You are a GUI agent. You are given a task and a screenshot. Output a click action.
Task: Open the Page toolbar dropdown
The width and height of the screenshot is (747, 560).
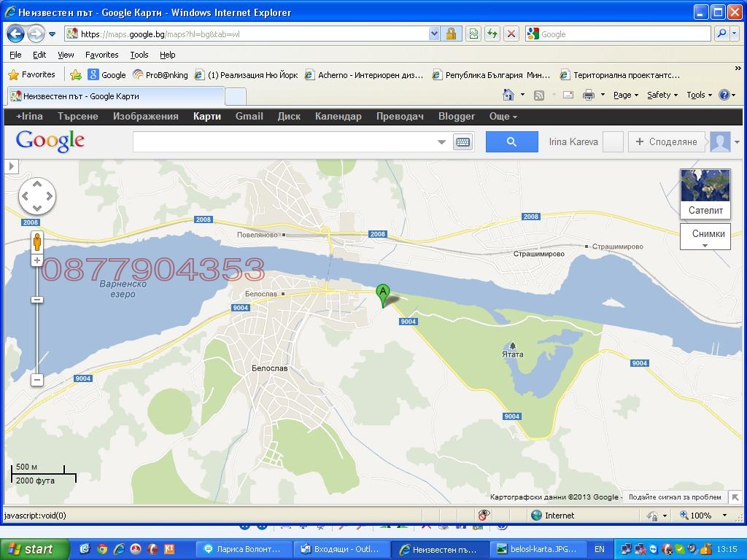click(x=625, y=95)
